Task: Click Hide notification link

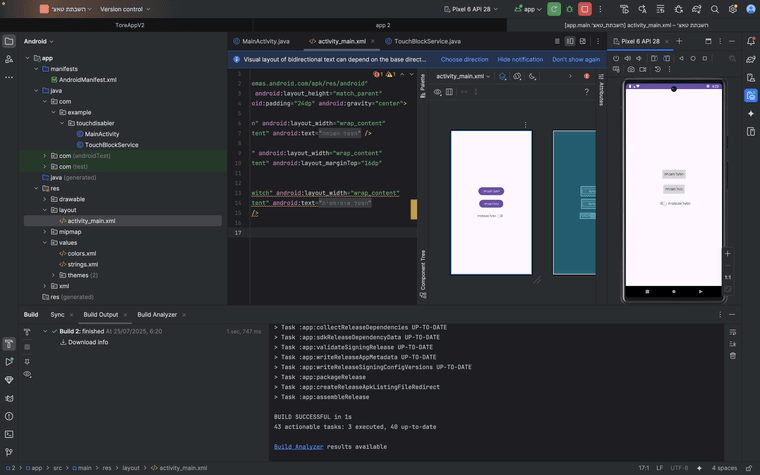Action: (520, 59)
